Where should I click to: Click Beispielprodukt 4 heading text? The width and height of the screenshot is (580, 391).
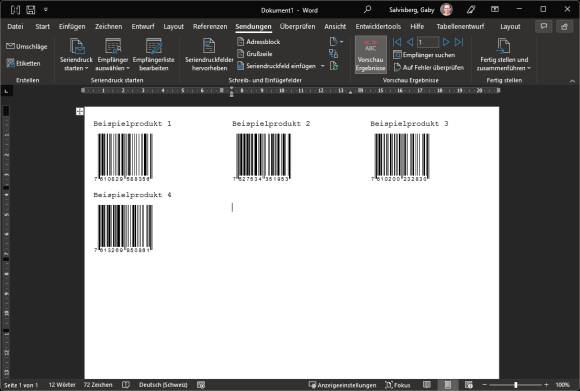tap(132, 195)
